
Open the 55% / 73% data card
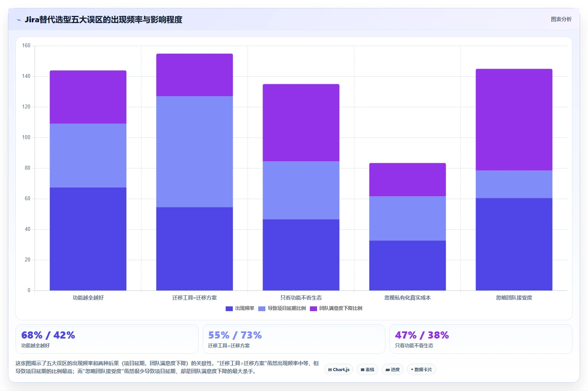(294, 339)
